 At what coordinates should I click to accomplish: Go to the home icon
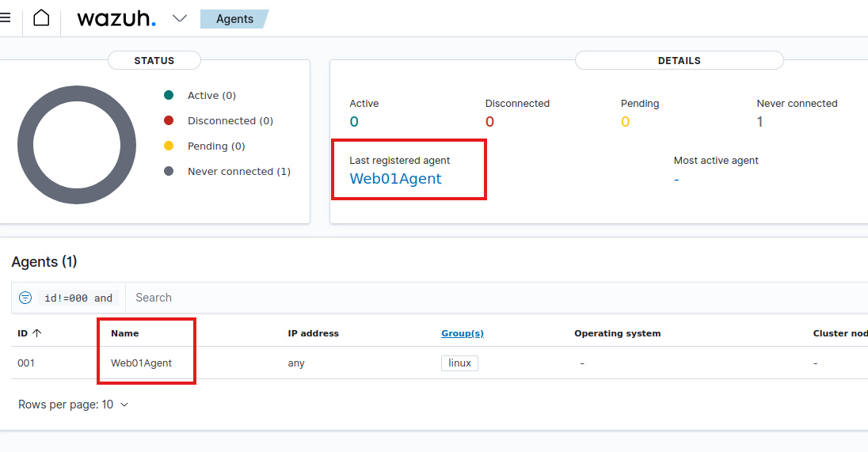pyautogui.click(x=41, y=18)
